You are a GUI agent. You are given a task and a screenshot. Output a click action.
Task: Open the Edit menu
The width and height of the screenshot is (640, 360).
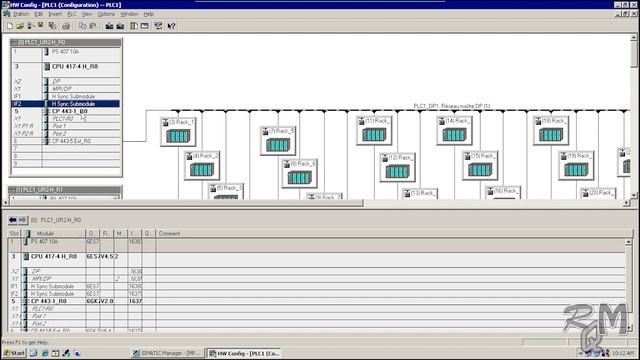pos(38,14)
